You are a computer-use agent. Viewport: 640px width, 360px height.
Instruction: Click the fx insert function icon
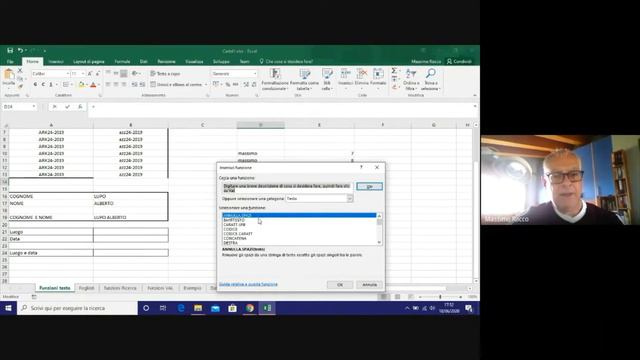point(80,107)
